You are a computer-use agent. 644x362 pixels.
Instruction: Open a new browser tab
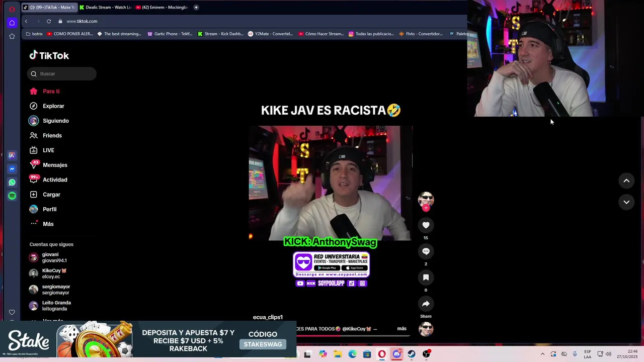pos(196,8)
